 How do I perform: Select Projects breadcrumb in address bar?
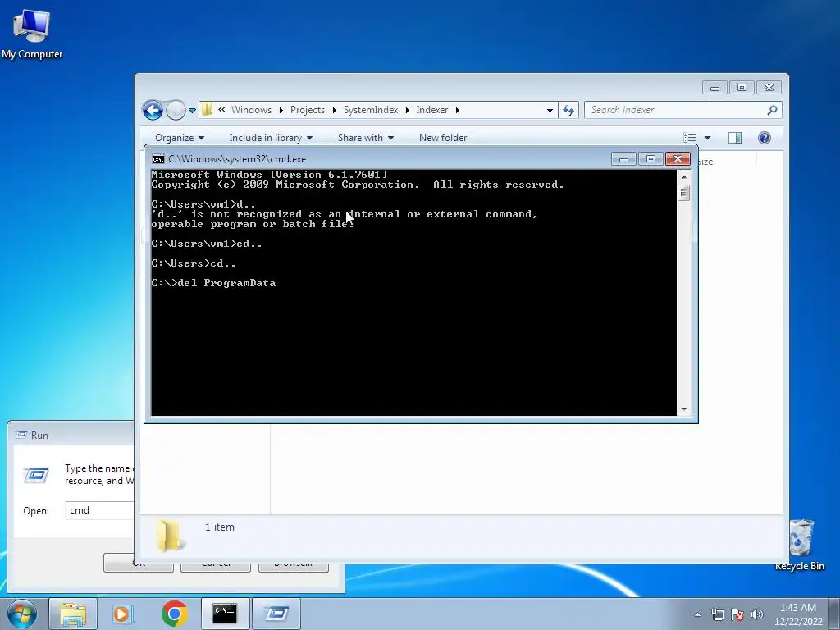coord(308,110)
